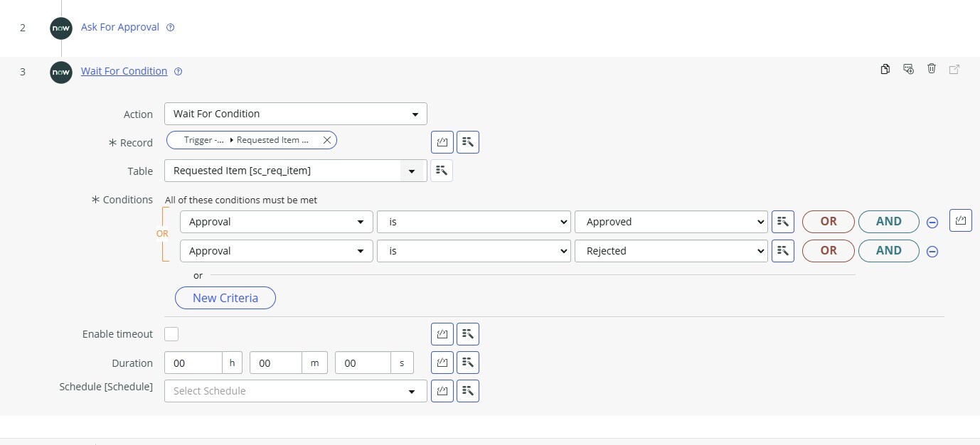Open the Wait For Condition action link
Viewport: 980px width, 445px height.
[x=124, y=70]
